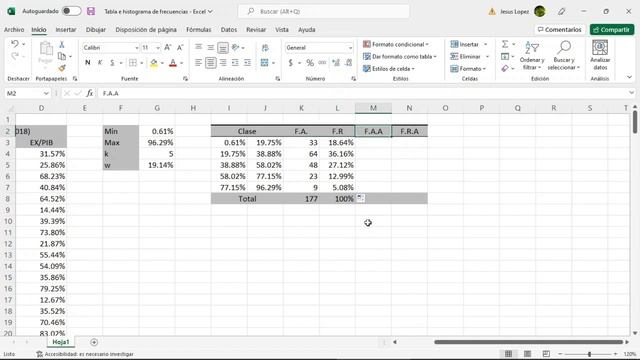Viewport: 640px width, 360px height.
Task: Toggle bold (N) formatting
Action: pos(87,62)
